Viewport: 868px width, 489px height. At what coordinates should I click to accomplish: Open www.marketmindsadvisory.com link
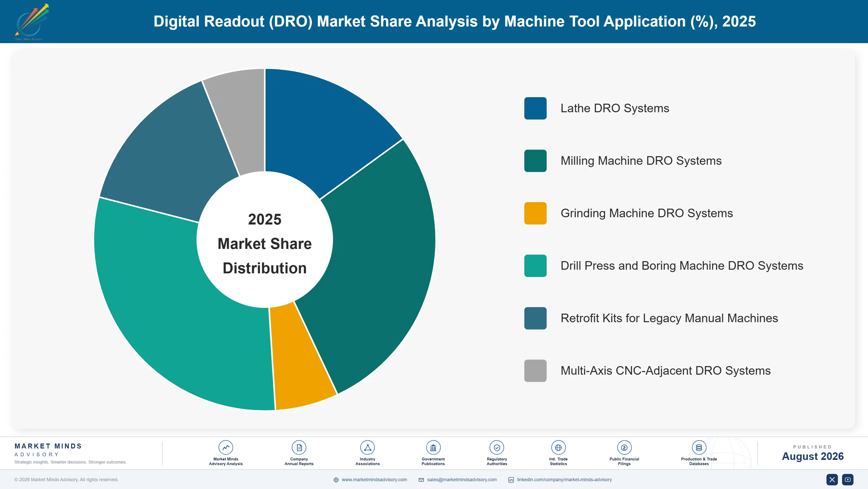click(374, 480)
